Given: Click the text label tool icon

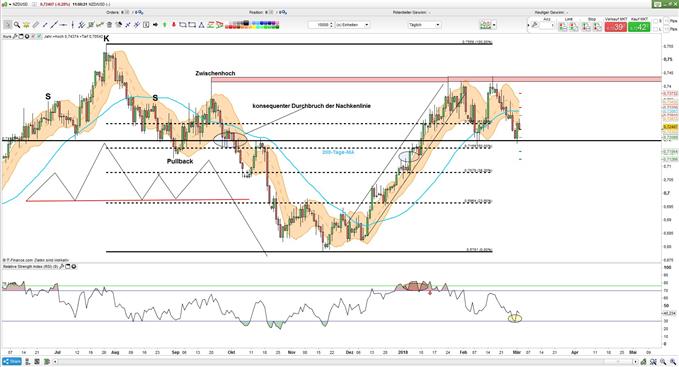Looking at the screenshot, I should point(146,25).
